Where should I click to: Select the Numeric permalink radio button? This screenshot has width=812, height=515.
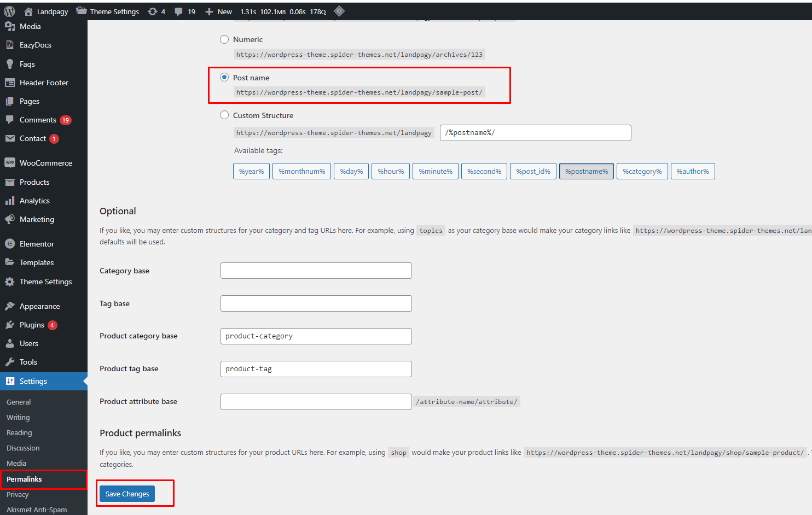pos(224,39)
